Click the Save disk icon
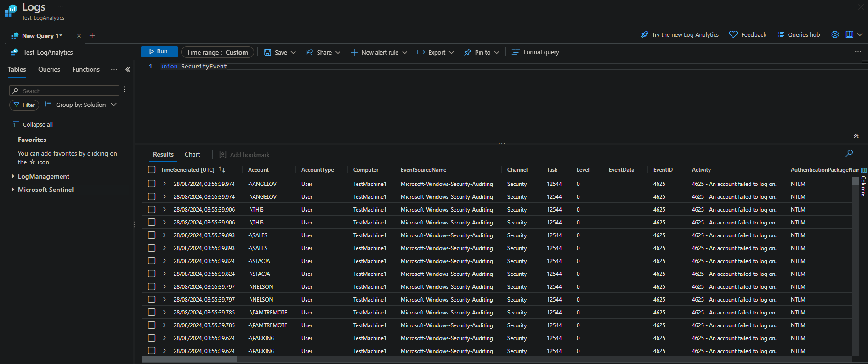Viewport: 868px width, 364px height. 267,52
